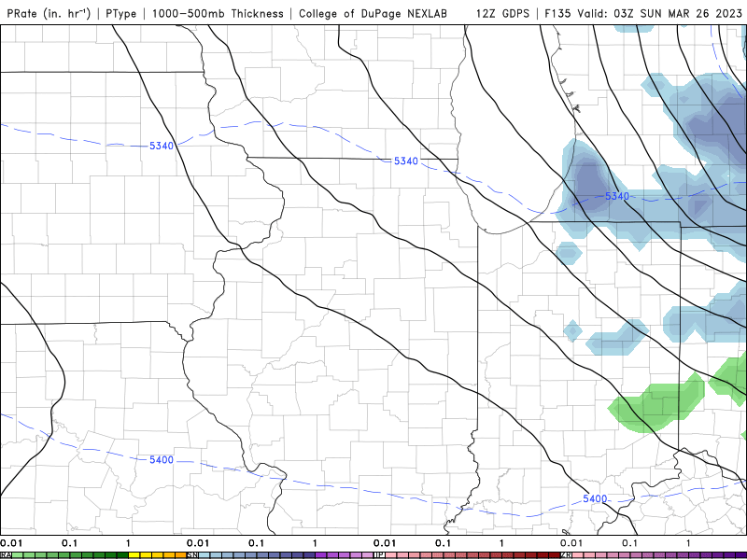The height and width of the screenshot is (560, 747).
Task: Click the PType header label
Action: pos(124,13)
